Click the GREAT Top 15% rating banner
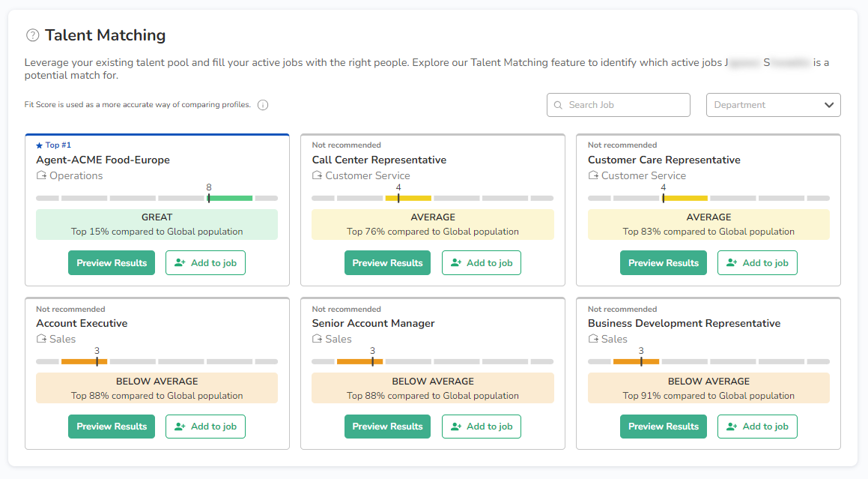Screen dimensions: 868x479 click(157, 224)
